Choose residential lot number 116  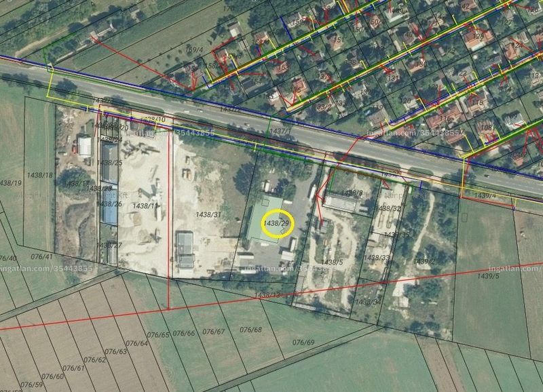(445, 119)
